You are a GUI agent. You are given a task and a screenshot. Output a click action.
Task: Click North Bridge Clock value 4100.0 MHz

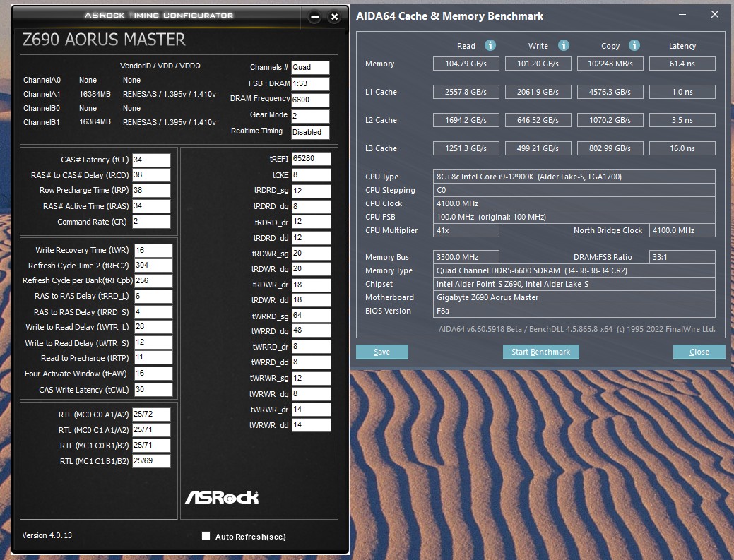(682, 230)
